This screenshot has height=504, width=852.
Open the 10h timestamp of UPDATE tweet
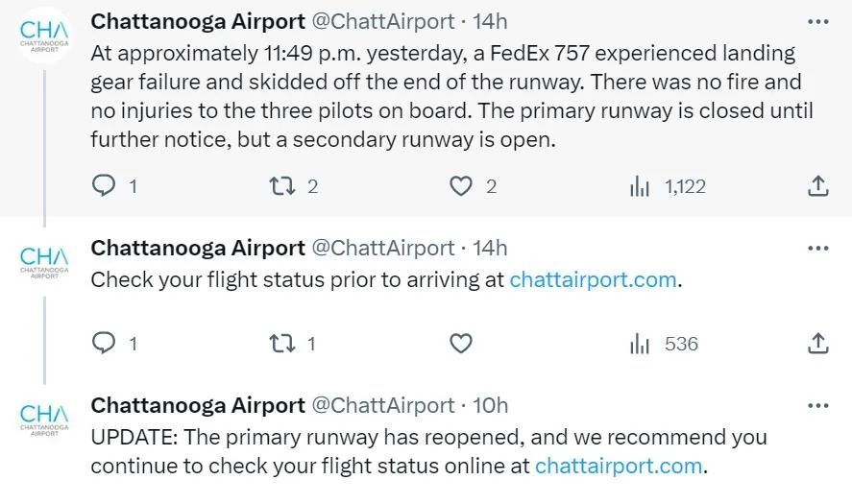point(490,406)
